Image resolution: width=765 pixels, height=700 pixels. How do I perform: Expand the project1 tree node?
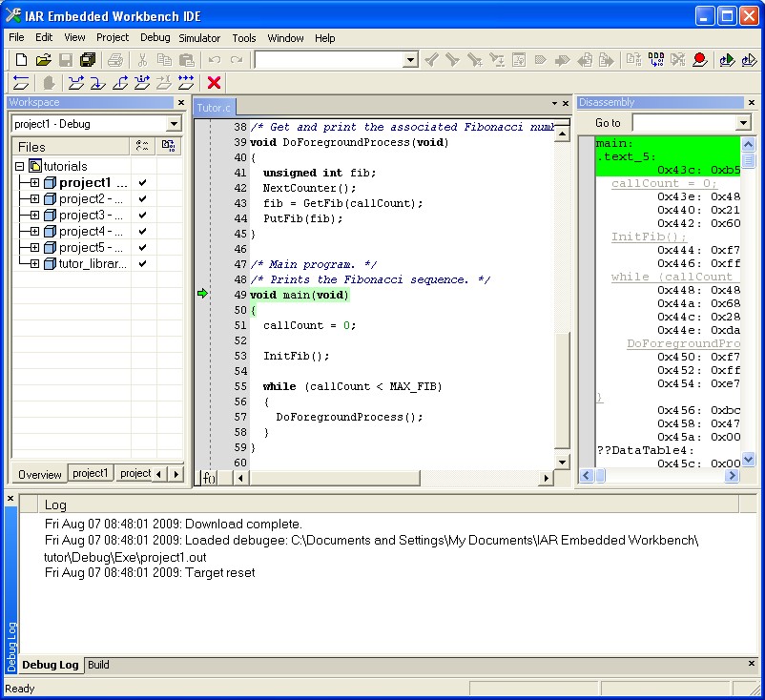coord(34,183)
